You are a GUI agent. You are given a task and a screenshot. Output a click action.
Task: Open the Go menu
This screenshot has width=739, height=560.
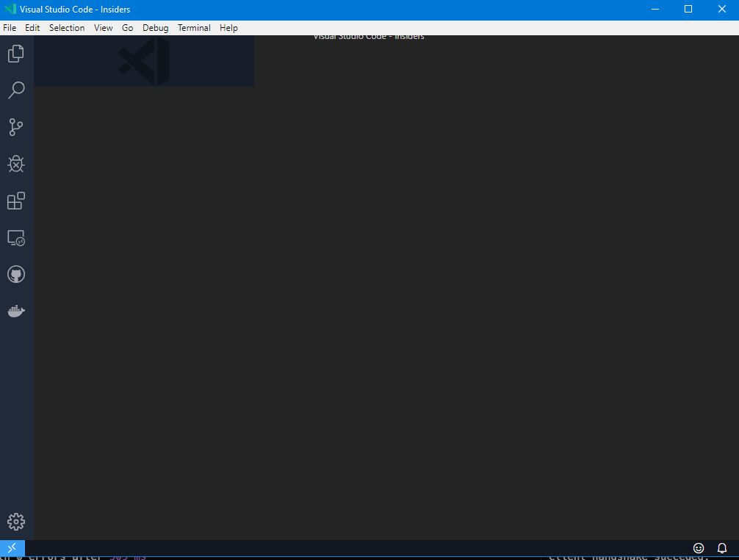tap(127, 28)
